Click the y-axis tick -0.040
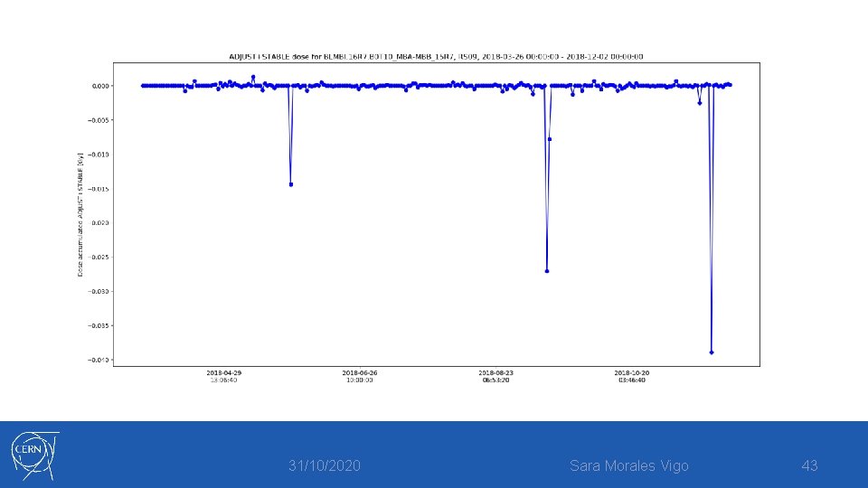Image resolution: width=868 pixels, height=488 pixels. click(99, 360)
